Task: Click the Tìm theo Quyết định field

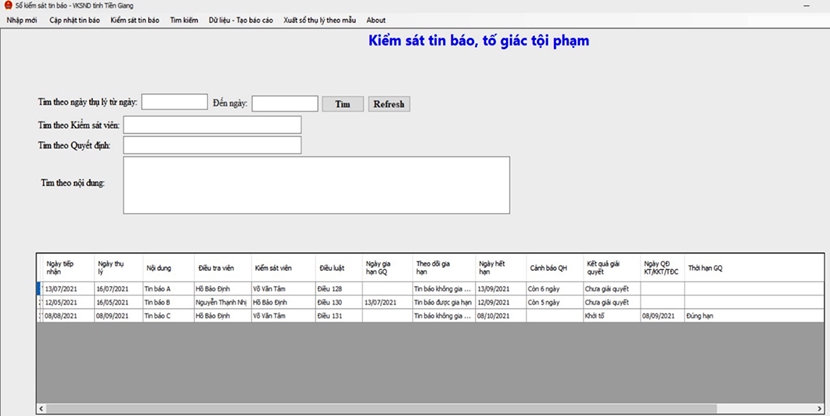Action: (x=212, y=145)
